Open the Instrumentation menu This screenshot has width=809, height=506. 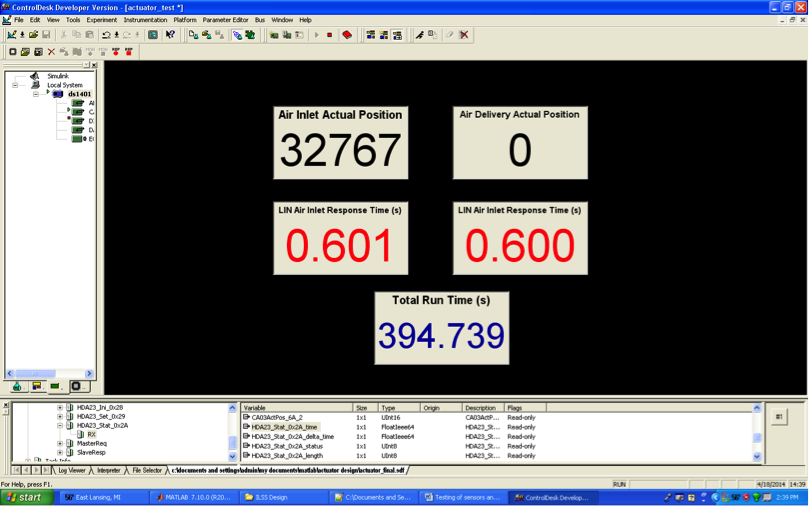point(145,20)
